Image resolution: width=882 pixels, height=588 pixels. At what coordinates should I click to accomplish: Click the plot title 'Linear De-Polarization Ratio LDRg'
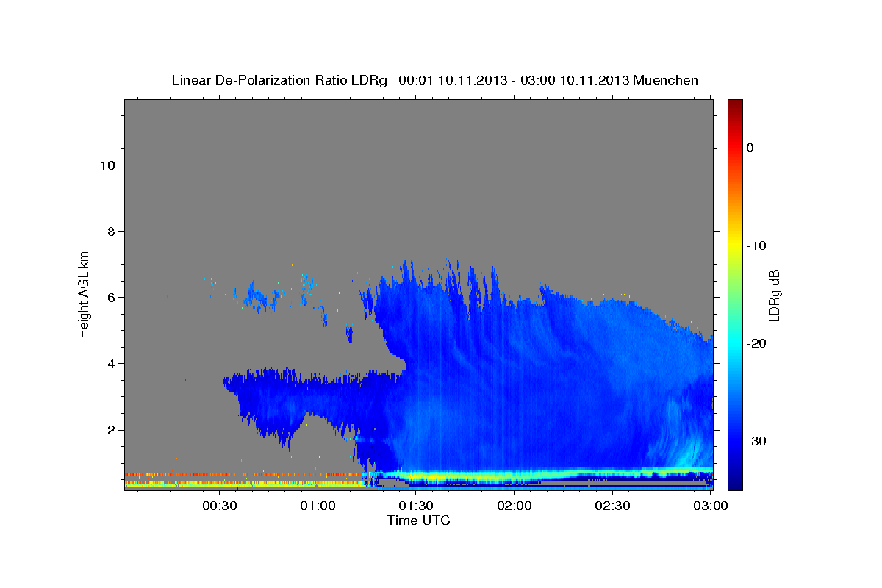pyautogui.click(x=279, y=79)
